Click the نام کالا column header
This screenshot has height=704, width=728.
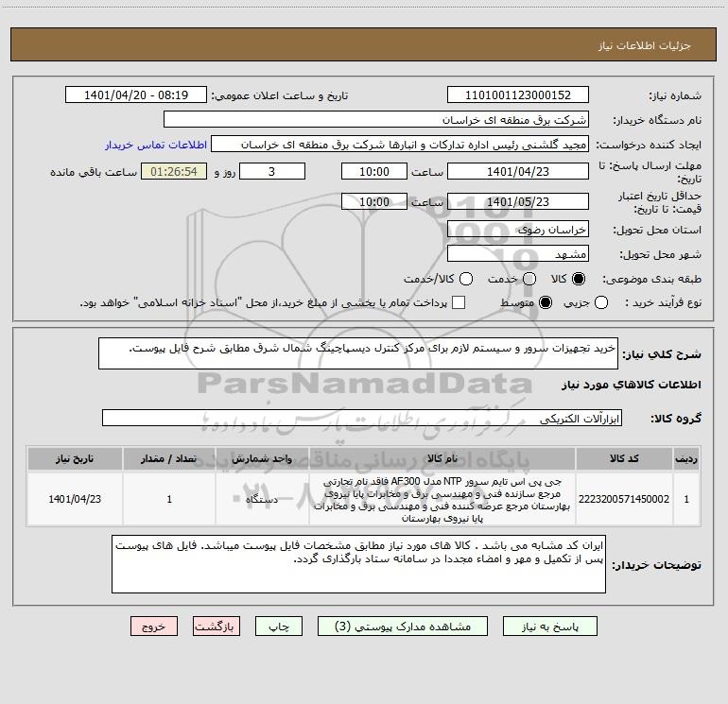point(442,458)
